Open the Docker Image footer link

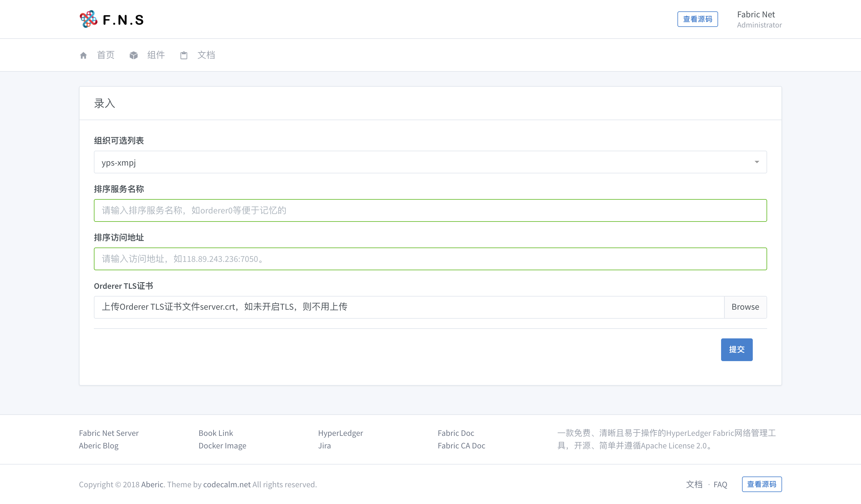coord(222,446)
